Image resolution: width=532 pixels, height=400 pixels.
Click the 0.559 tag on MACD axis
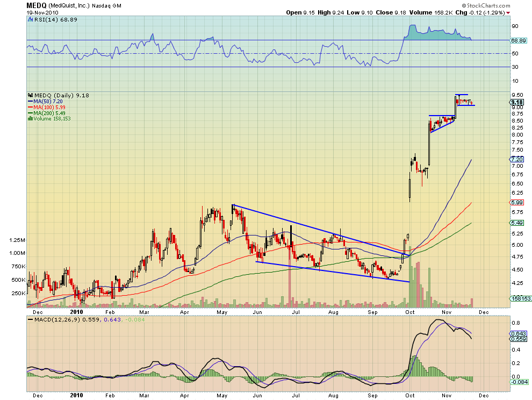519,339
